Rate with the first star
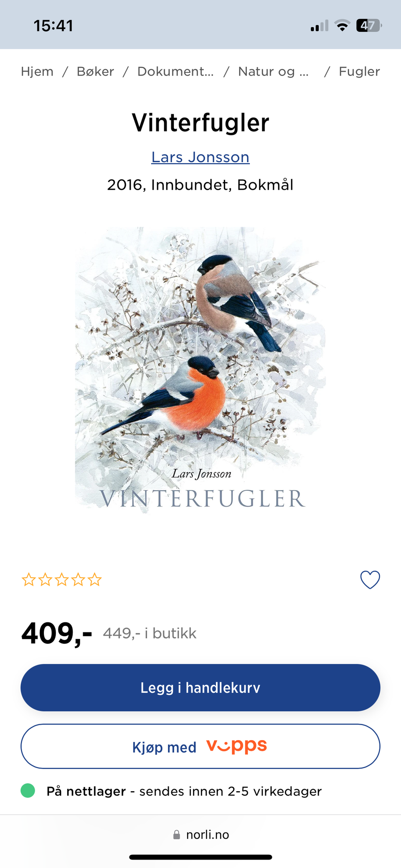Screen dimensions: 401x868 [x=29, y=580]
